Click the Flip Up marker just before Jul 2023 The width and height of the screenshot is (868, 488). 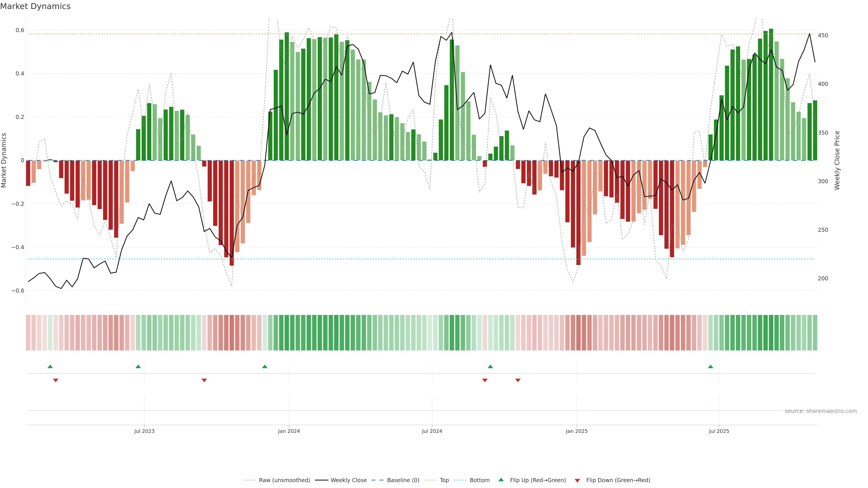click(x=138, y=366)
